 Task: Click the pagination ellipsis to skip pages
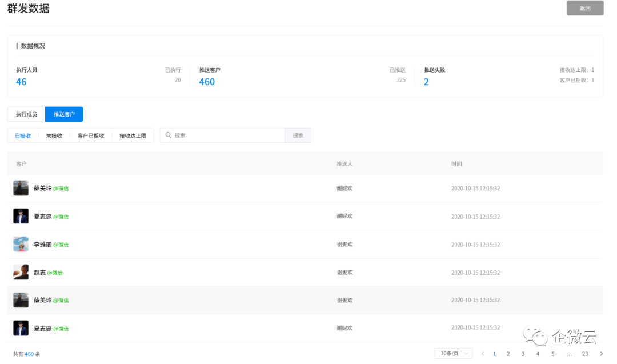(x=569, y=354)
